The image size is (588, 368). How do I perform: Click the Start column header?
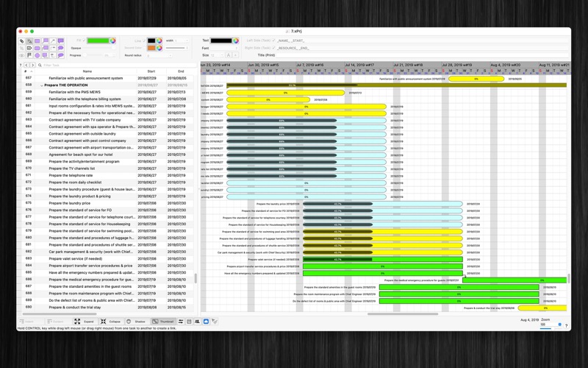151,71
